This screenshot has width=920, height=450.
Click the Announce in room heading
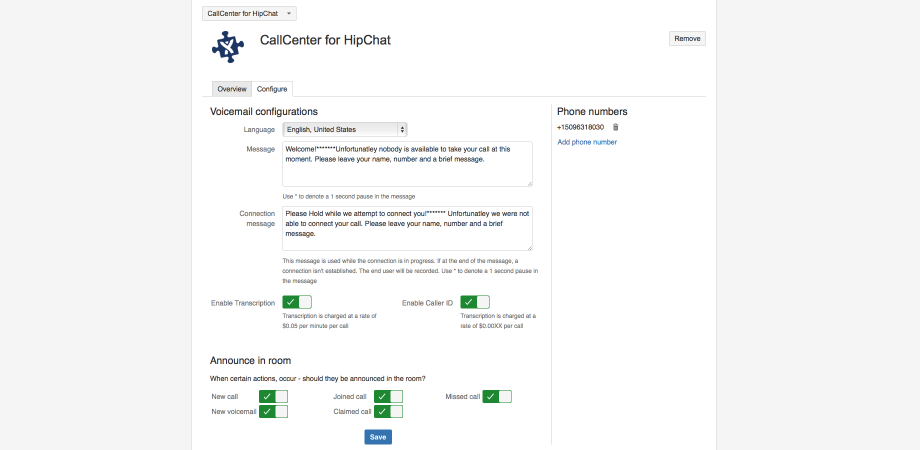pyautogui.click(x=251, y=360)
